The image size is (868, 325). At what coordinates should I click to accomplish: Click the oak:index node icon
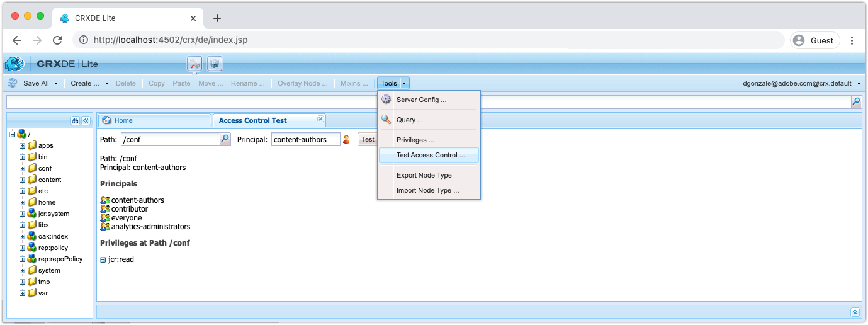coord(32,236)
